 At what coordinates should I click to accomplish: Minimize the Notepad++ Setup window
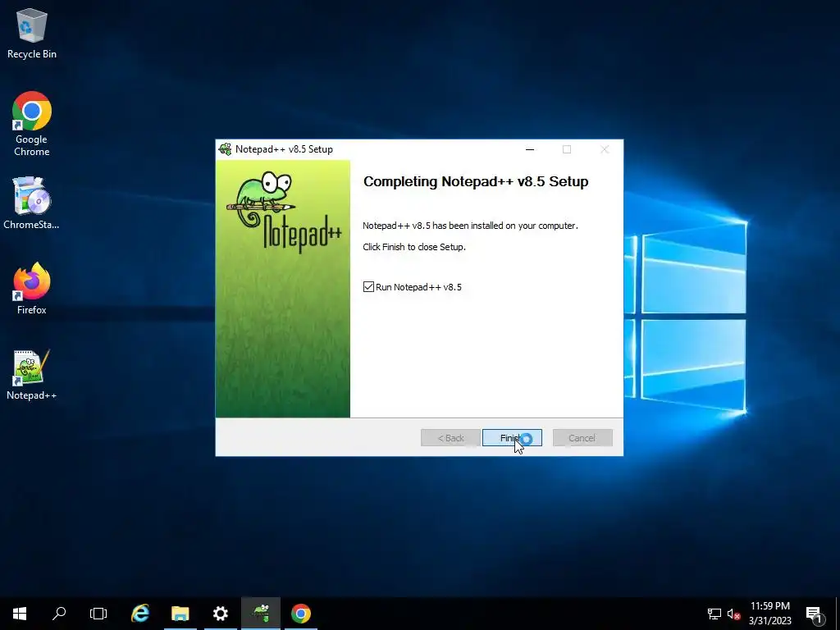(530, 149)
